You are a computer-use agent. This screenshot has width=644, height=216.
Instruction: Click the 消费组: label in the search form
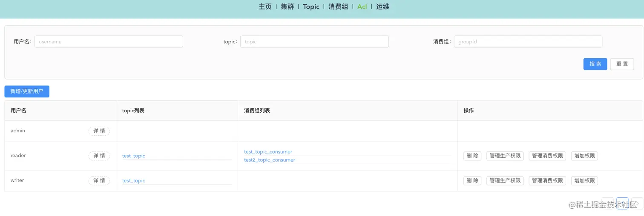point(442,42)
